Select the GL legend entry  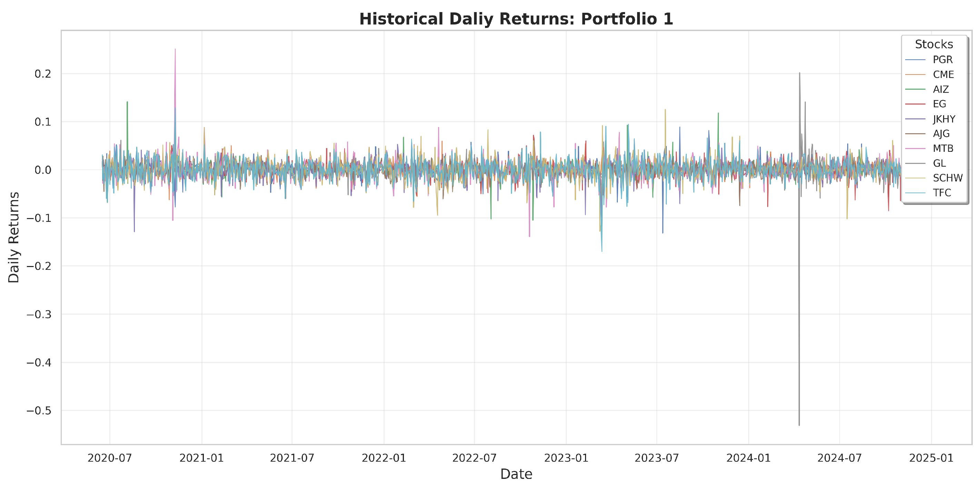[939, 163]
